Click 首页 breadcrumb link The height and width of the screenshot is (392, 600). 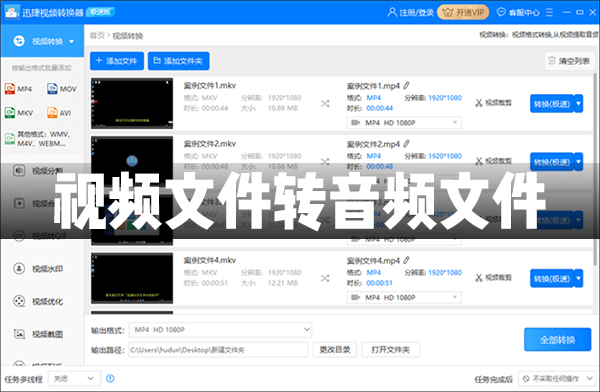(97, 36)
